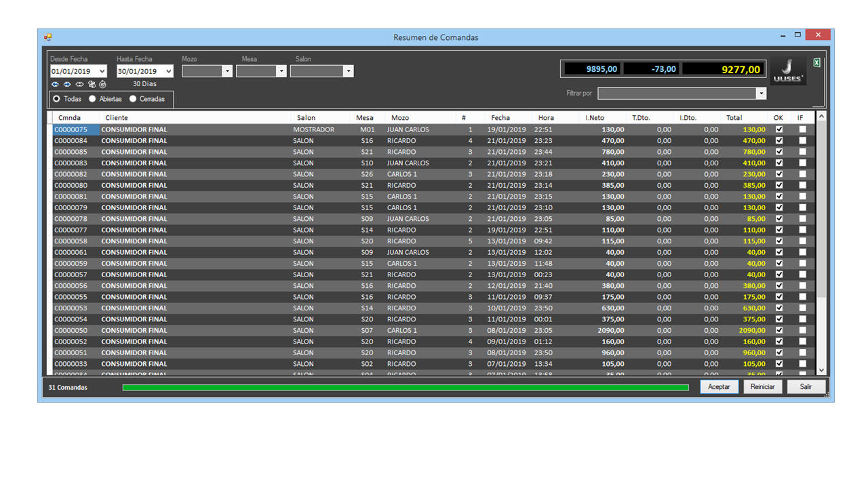Select the Cerradas radio option

133,99
